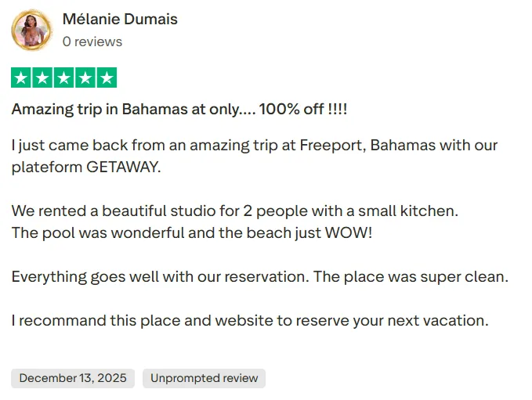Click the word WOW in the review
Viewport: 532px width, 400px height.
349,233
